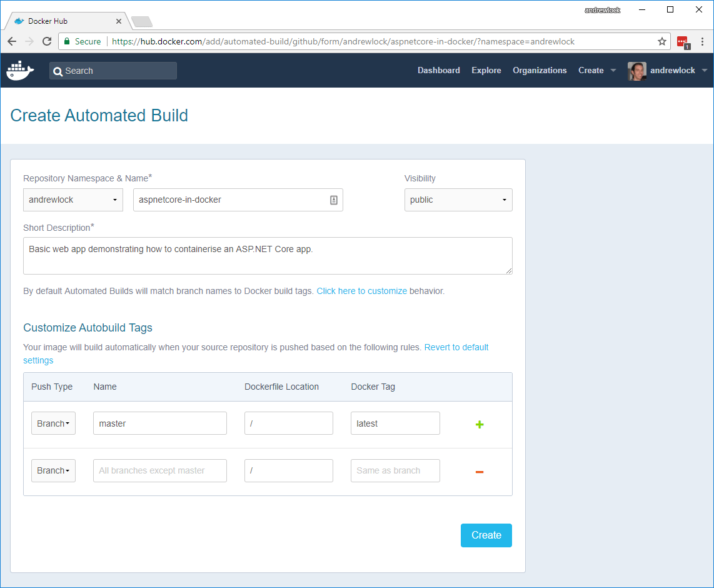
Task: Click the andrewlock profile avatar
Action: (636, 71)
